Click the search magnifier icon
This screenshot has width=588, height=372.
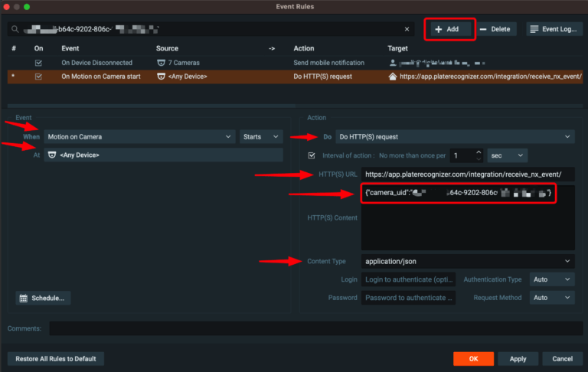(15, 29)
